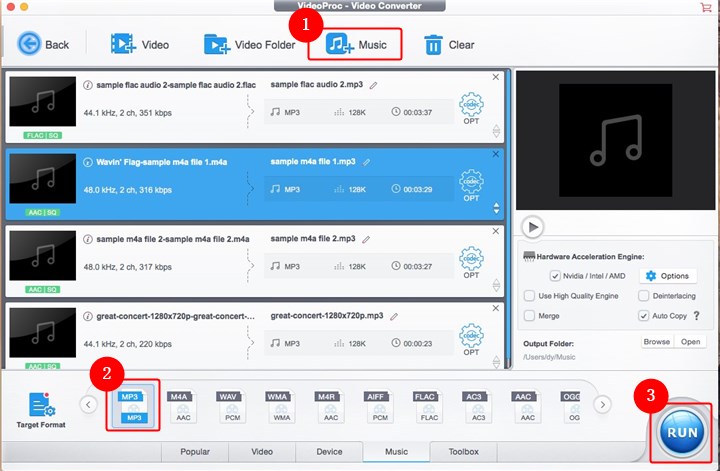
Task: Rename great-concert-1280x720p.mp3 with pencil icon
Action: click(394, 316)
